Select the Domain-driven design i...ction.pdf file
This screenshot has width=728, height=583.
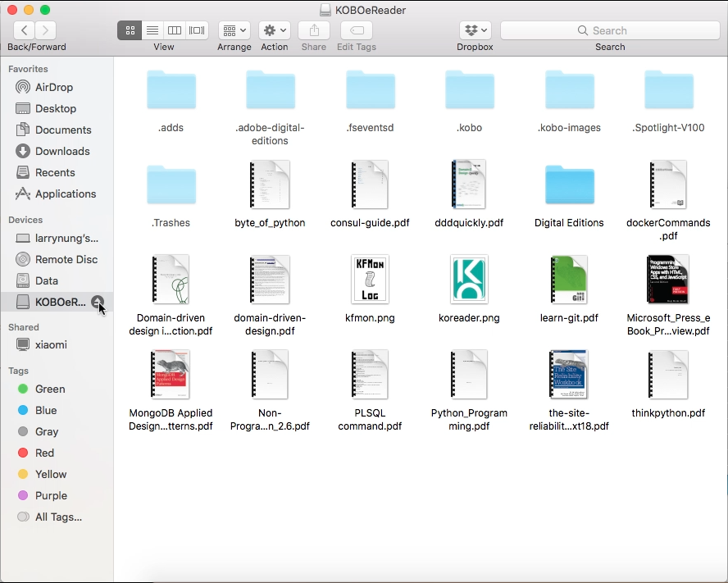[171, 280]
